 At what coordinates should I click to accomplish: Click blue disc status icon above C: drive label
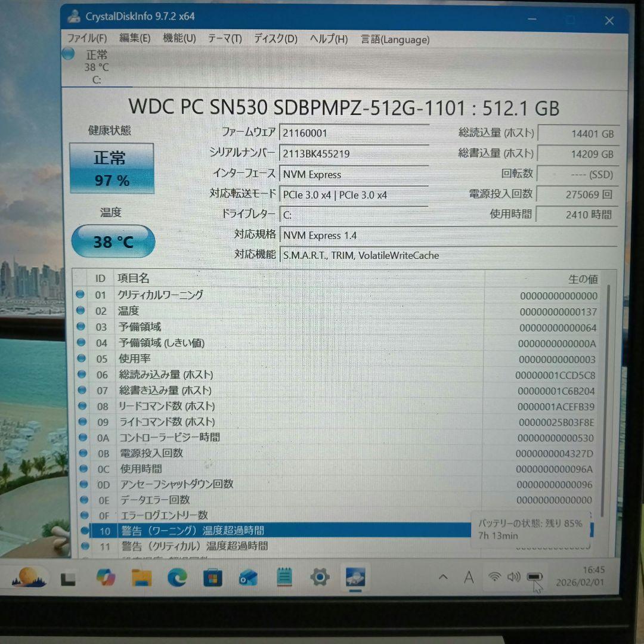coord(67,53)
